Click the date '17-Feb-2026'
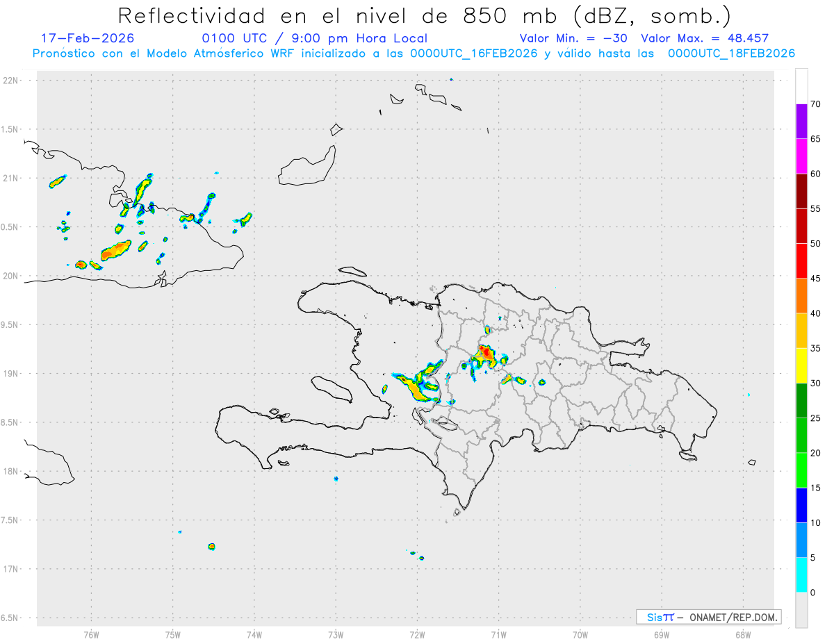Image resolution: width=834 pixels, height=644 pixels. tap(88, 38)
